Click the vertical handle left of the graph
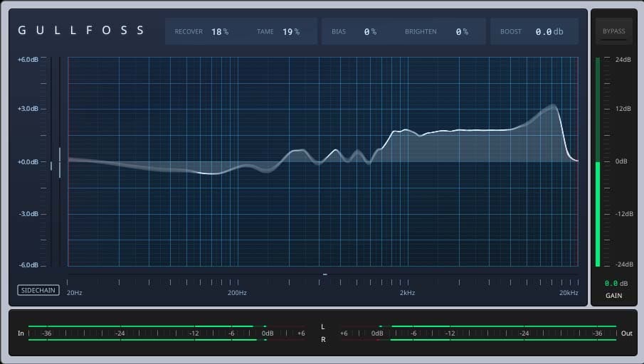 pyautogui.click(x=60, y=162)
